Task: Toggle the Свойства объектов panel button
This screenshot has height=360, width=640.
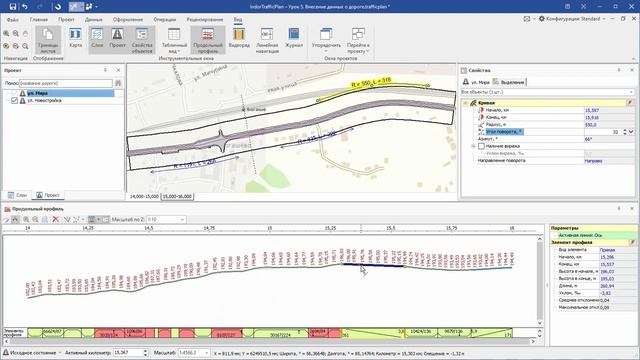Action: coord(142,40)
